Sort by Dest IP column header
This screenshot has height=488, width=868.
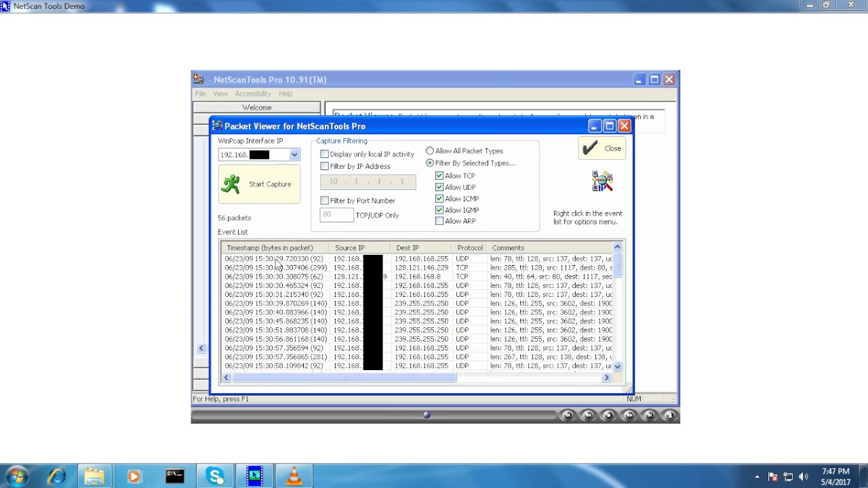pos(420,248)
